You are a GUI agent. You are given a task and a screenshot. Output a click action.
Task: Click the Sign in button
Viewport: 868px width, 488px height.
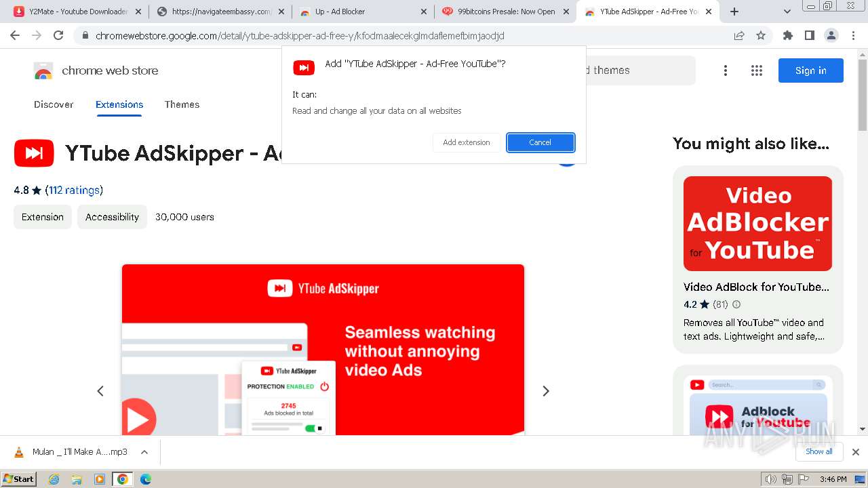pos(811,70)
